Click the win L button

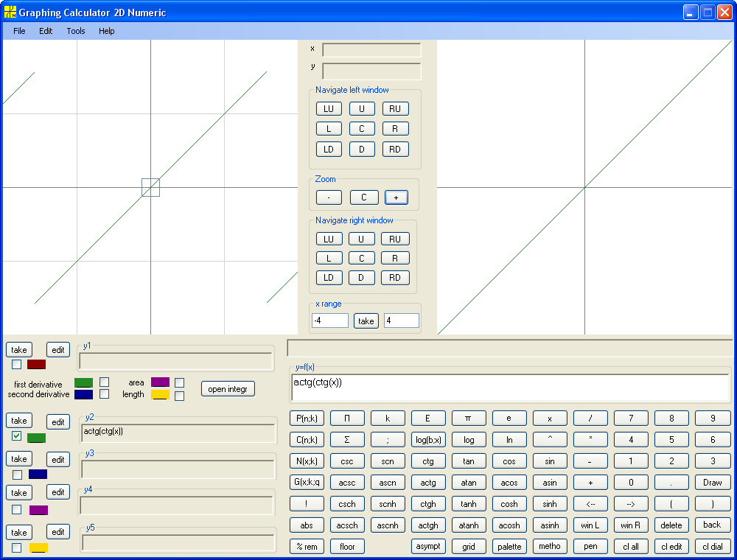[591, 525]
